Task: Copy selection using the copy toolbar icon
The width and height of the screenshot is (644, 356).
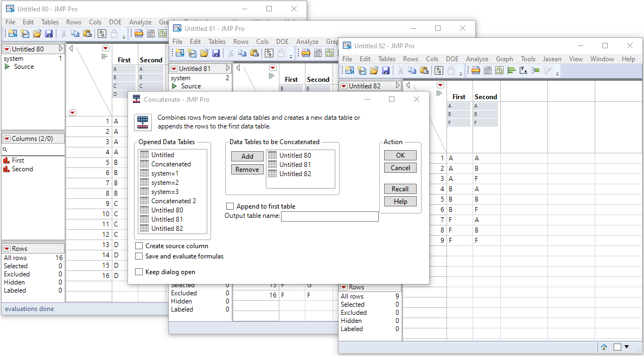Action: pyautogui.click(x=412, y=70)
